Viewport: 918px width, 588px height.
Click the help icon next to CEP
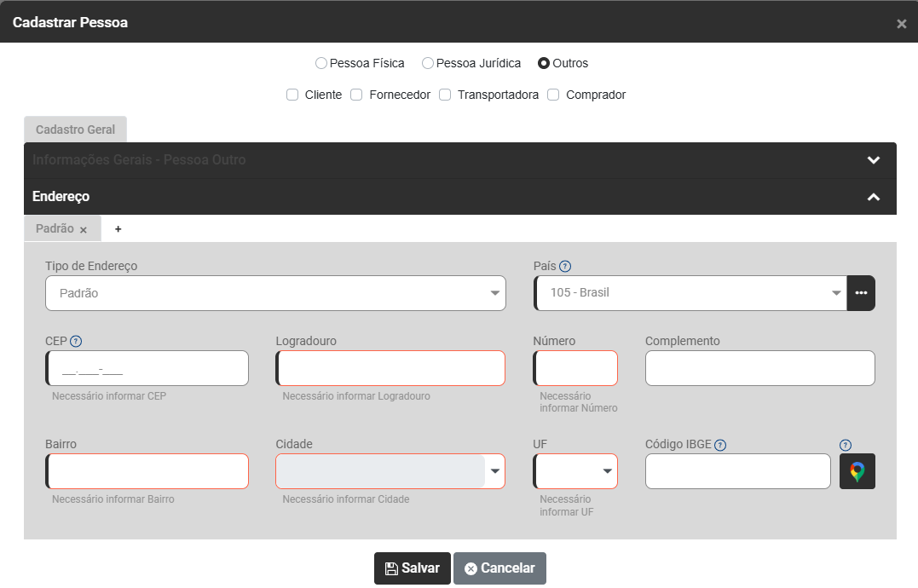[76, 342]
